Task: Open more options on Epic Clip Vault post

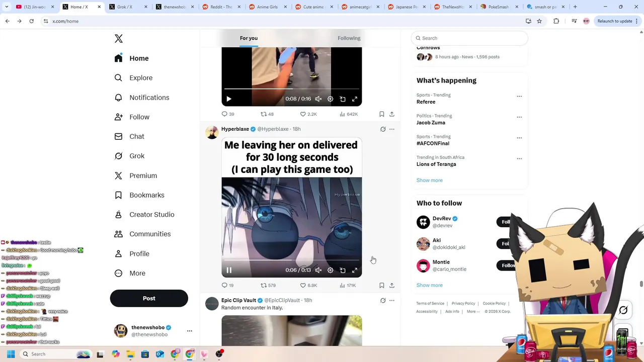Action: coord(392,300)
